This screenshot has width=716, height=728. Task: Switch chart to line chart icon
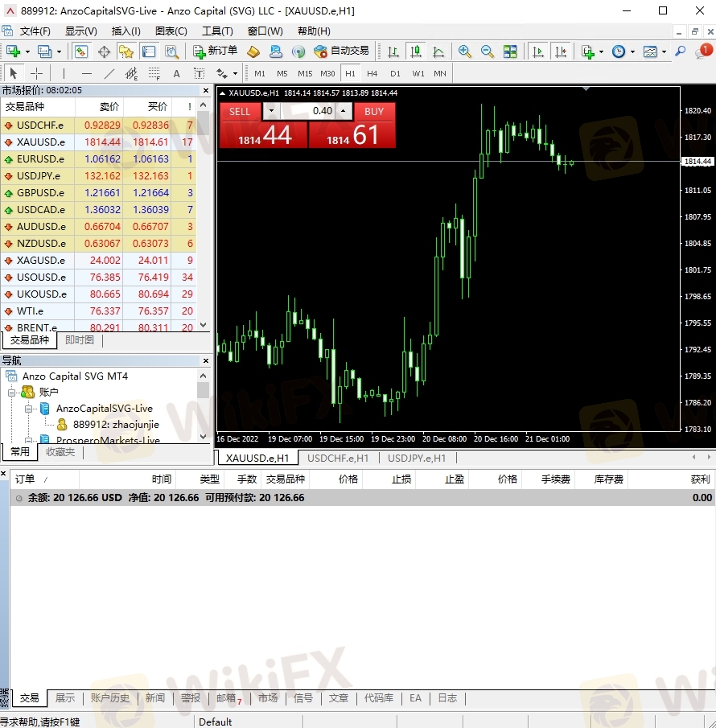pyautogui.click(x=438, y=51)
